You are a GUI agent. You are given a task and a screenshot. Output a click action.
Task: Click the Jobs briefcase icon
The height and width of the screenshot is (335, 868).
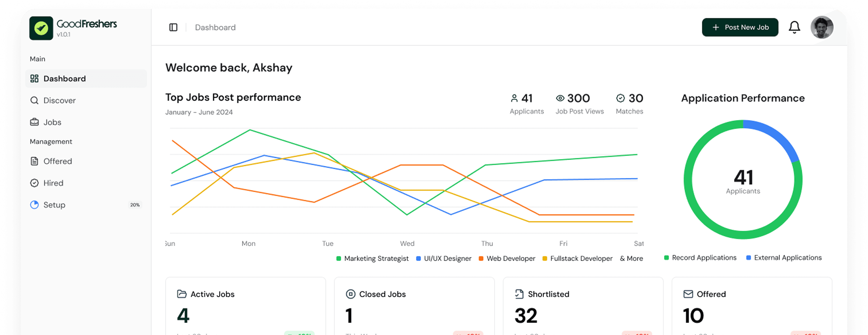(x=34, y=122)
